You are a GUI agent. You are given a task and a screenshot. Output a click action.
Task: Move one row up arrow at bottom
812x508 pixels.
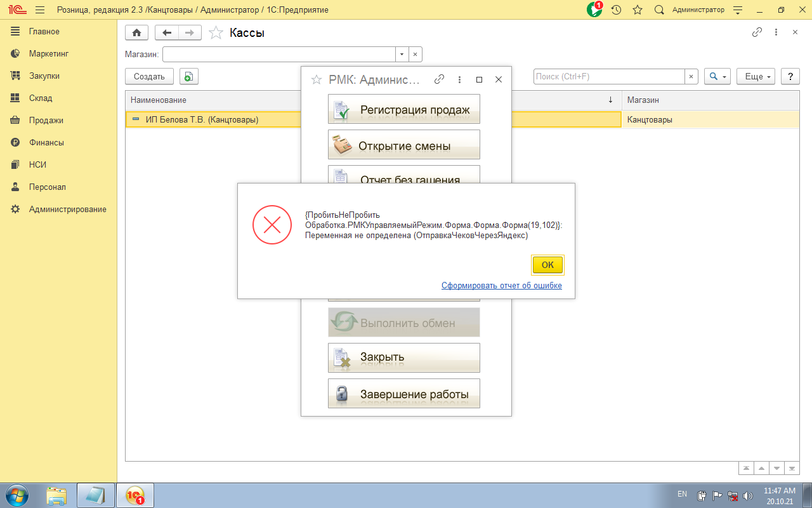[x=762, y=468]
